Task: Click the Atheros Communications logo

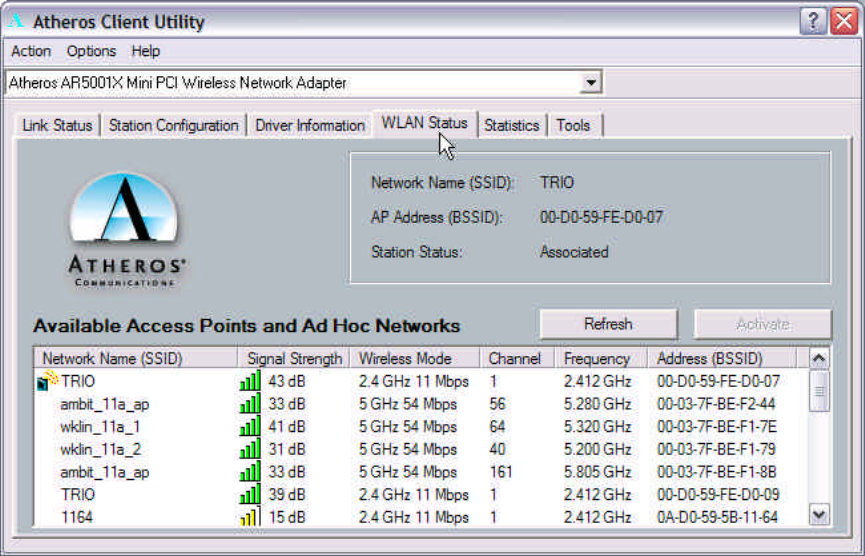Action: click(x=126, y=229)
